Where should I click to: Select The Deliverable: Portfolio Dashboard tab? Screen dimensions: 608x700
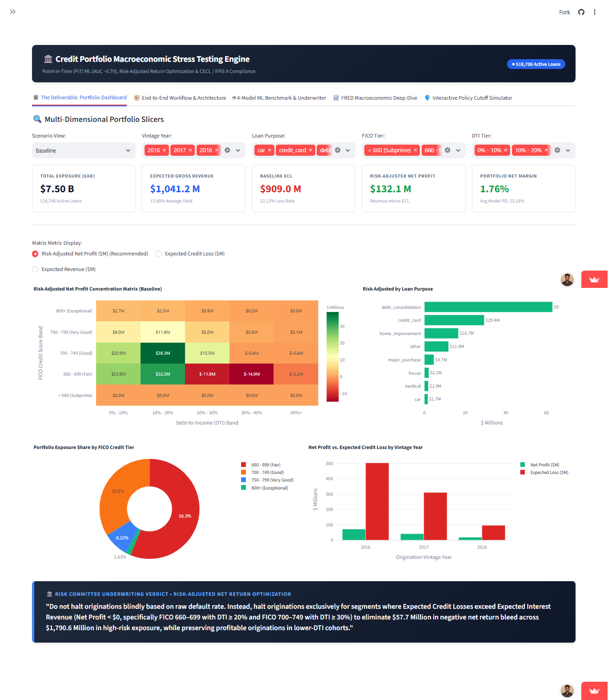pos(80,97)
